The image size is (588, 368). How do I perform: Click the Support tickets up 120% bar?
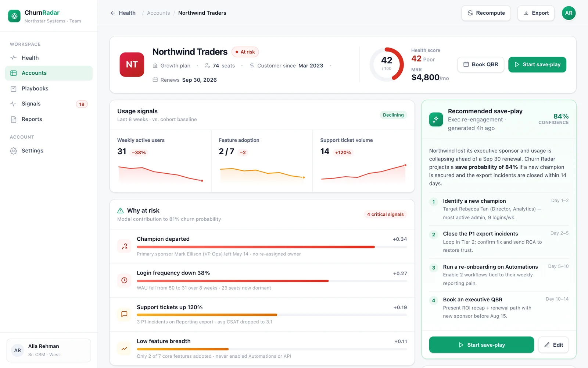coord(272,315)
